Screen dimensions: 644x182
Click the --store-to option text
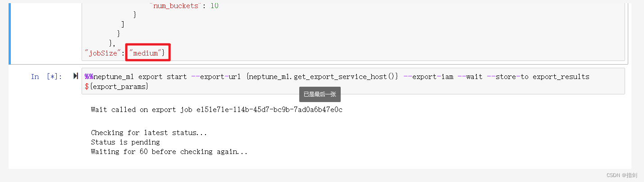508,77
